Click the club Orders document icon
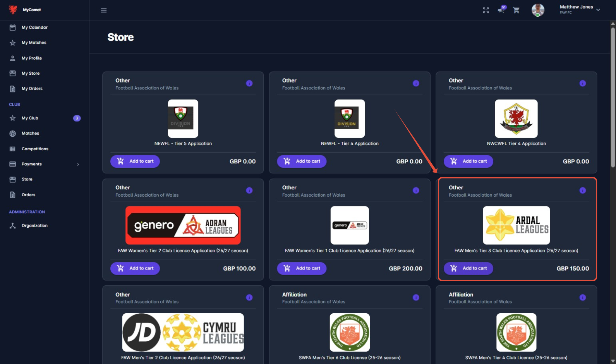Image resolution: width=616 pixels, height=364 pixels. coord(13,195)
